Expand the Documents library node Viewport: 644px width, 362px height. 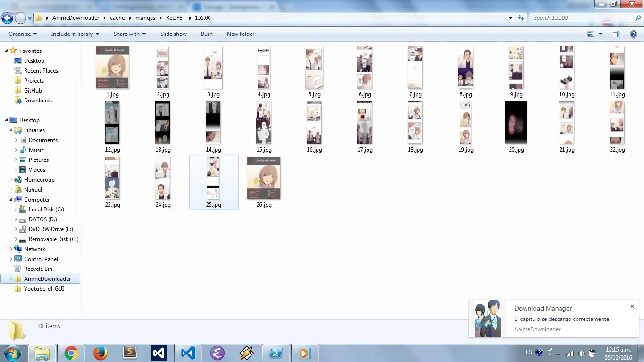tap(16, 140)
